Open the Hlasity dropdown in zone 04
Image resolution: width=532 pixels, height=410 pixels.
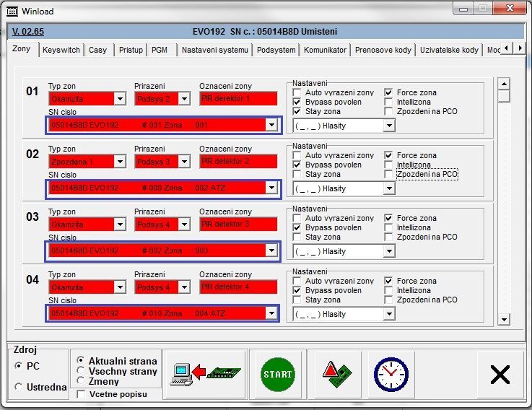[x=389, y=315]
